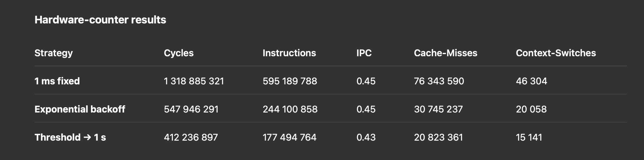
Task: Click cycles value 1 318 885 321
Action: (194, 81)
